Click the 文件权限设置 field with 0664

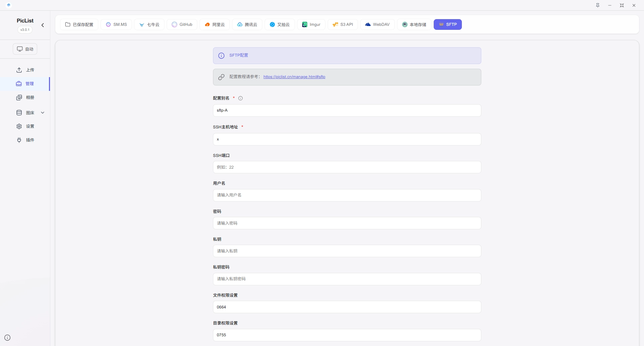(x=347, y=307)
